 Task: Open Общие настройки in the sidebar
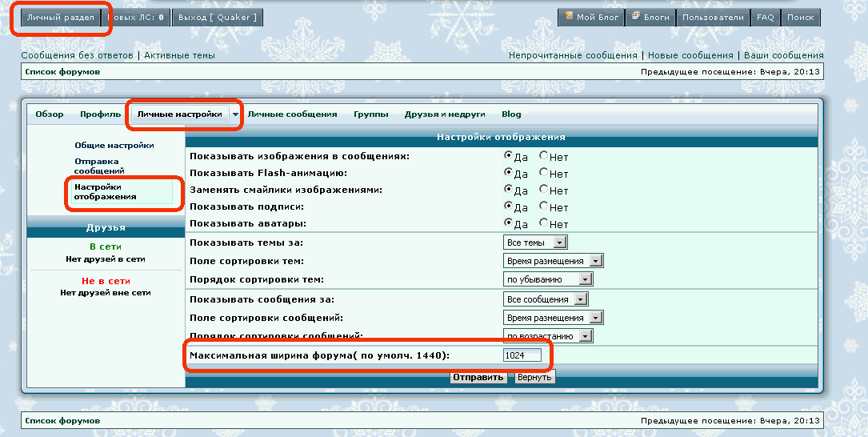(114, 146)
